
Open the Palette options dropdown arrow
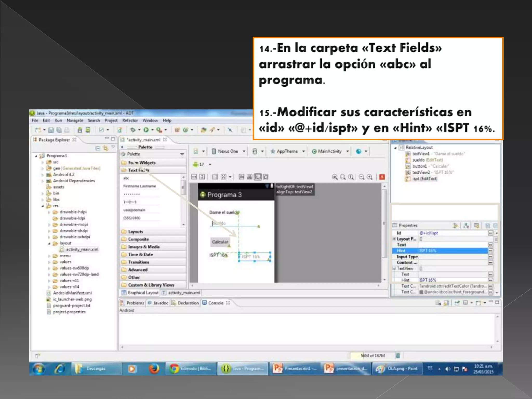[x=182, y=154]
